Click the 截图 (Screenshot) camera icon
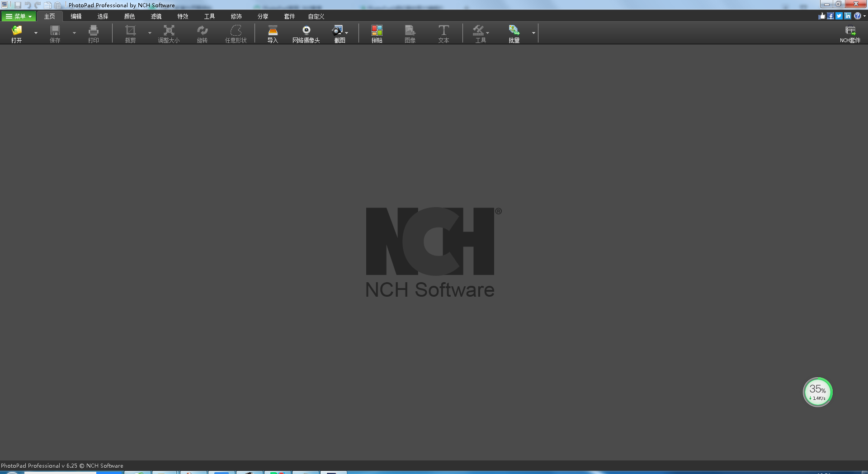This screenshot has height=474, width=868. pyautogui.click(x=338, y=31)
